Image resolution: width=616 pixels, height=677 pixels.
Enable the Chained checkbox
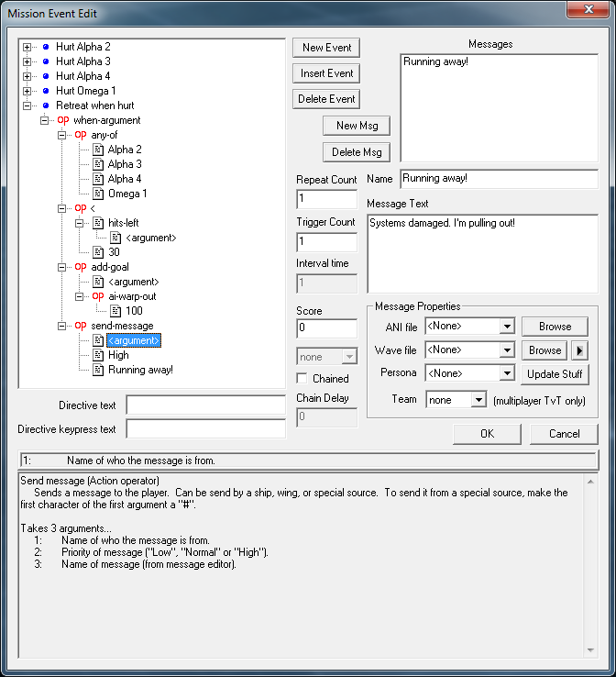tap(302, 378)
